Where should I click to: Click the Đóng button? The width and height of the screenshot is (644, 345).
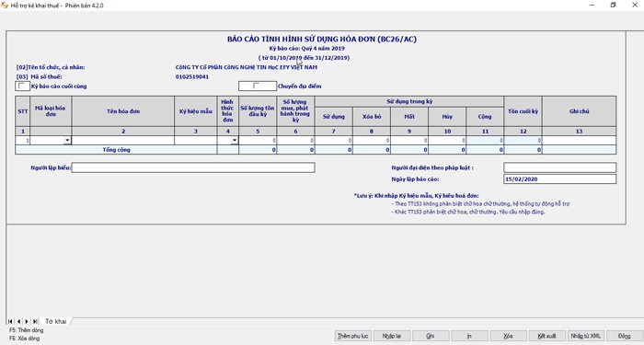pyautogui.click(x=625, y=336)
